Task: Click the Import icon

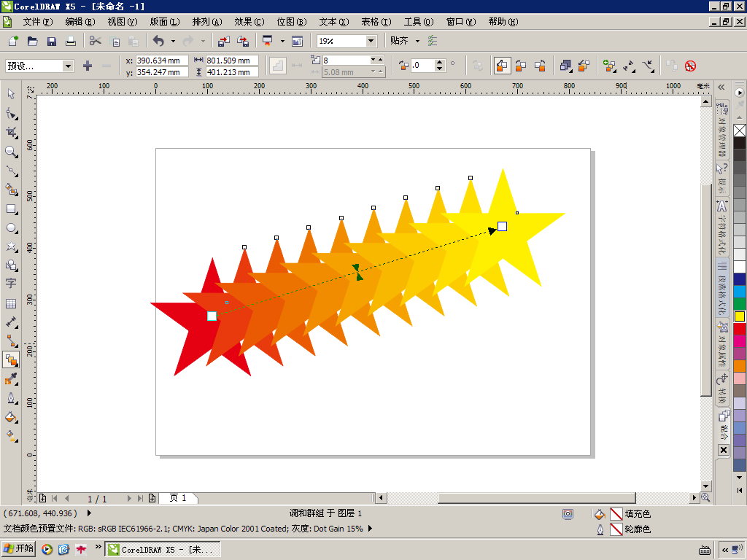Action: pos(223,41)
